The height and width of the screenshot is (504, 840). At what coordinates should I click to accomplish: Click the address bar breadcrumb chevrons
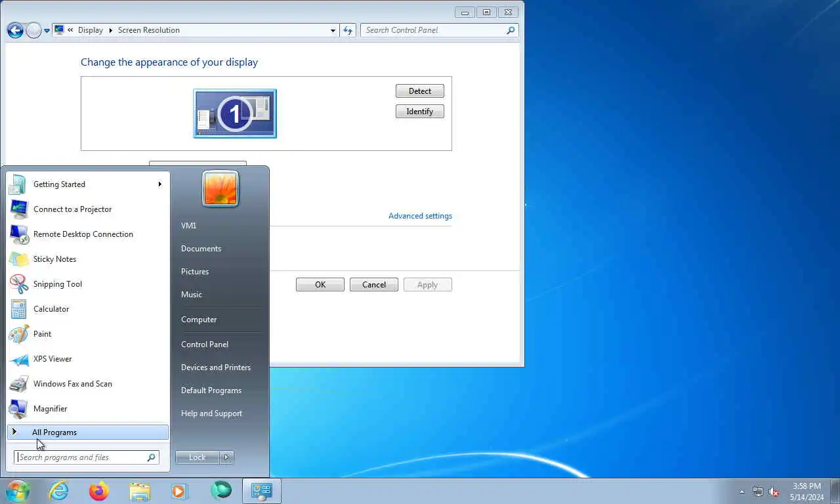tap(70, 30)
